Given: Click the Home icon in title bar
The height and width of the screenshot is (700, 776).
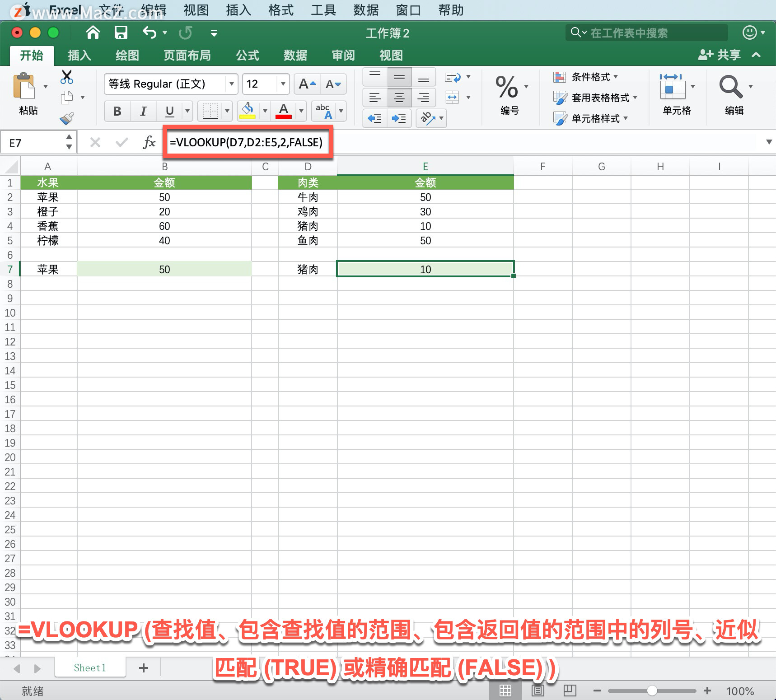Looking at the screenshot, I should (x=93, y=33).
